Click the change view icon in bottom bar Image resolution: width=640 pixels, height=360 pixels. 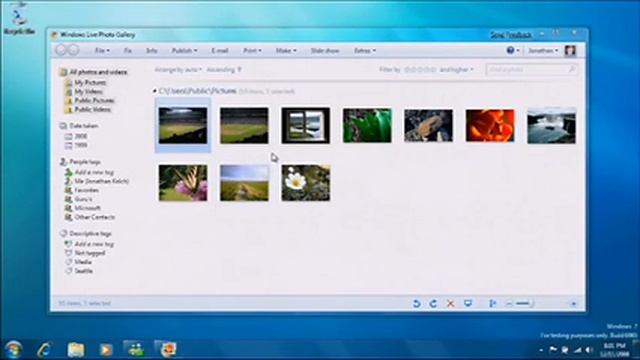[x=493, y=303]
